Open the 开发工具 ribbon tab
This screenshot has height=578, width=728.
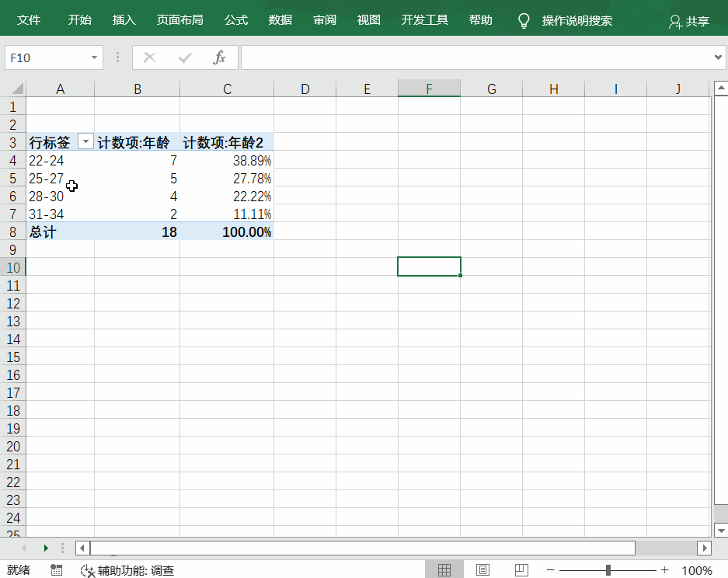coord(424,20)
